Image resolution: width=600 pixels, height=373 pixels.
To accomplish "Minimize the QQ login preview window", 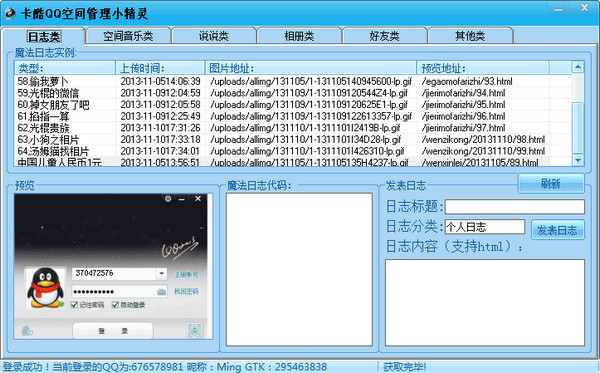I will [x=182, y=199].
